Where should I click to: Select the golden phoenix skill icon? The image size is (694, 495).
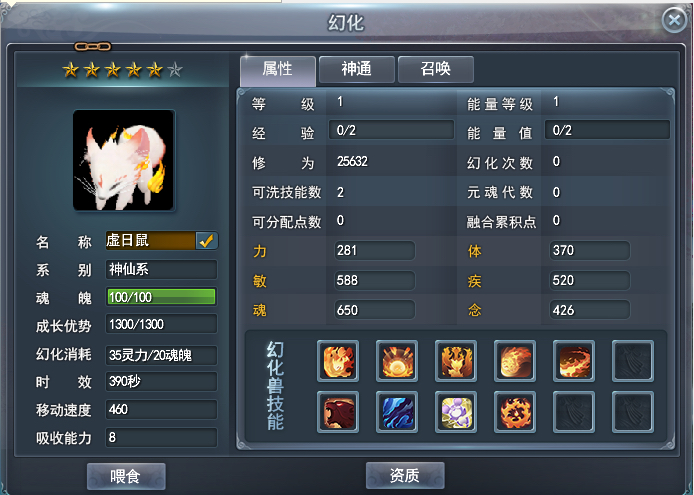point(456,361)
